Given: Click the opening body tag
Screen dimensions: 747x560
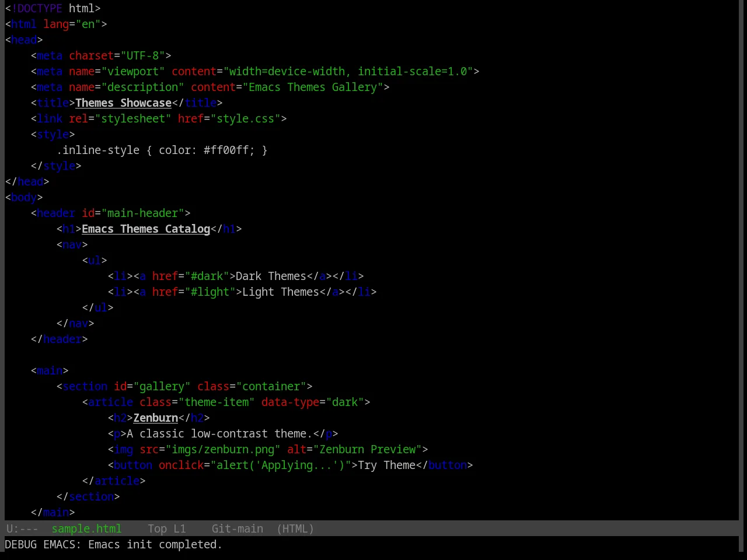Looking at the screenshot, I should pos(24,197).
